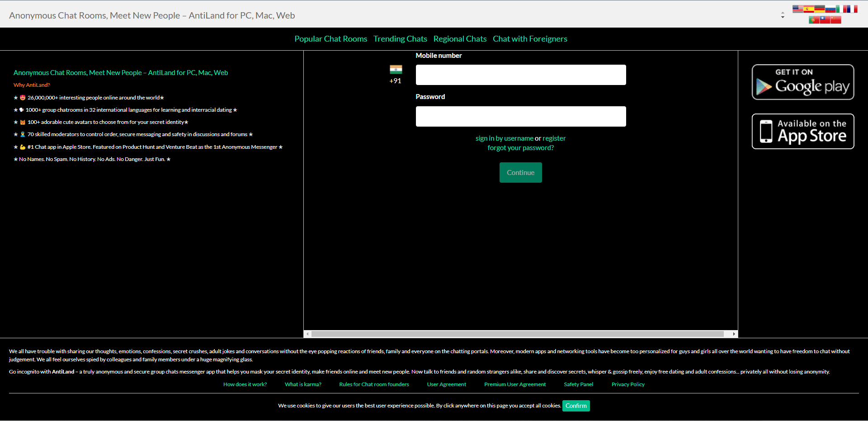Select the Spanish flag language option

[809, 9]
